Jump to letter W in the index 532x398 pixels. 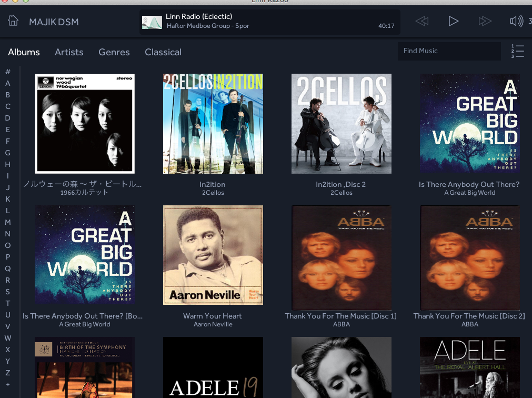tap(8, 338)
